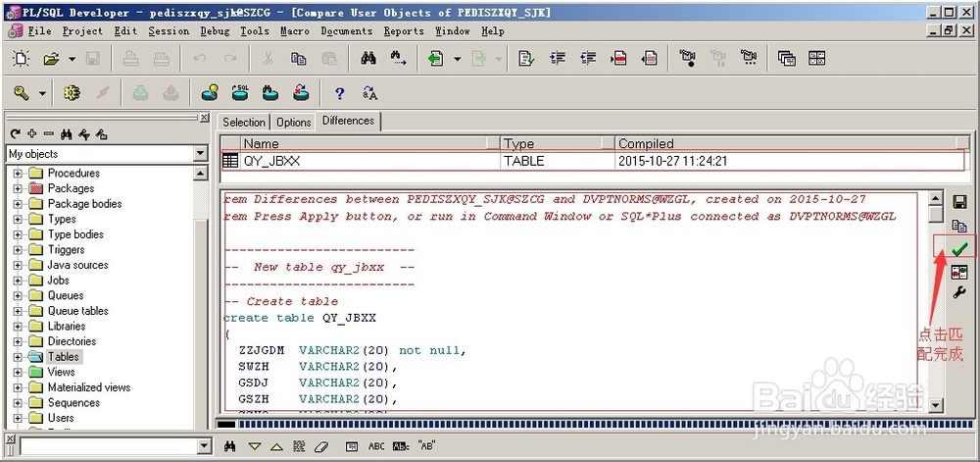
Task: Click the Indent selection toolbar icon
Action: tap(558, 59)
